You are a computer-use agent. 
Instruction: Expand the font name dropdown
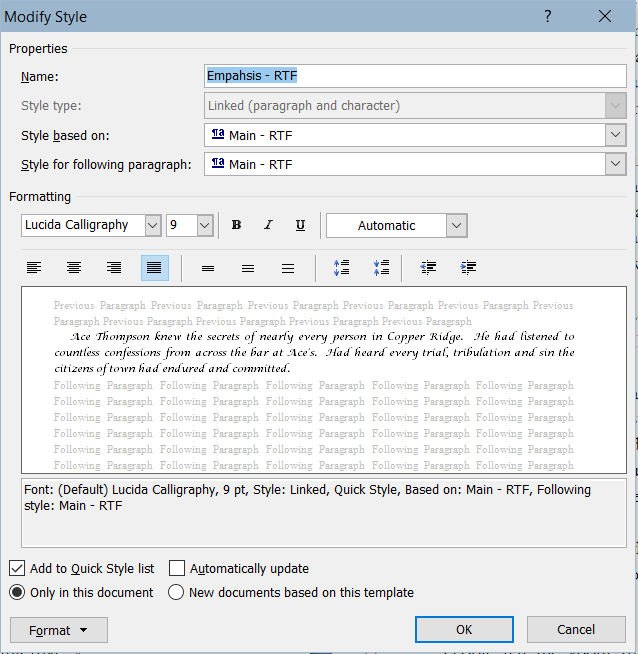point(153,225)
